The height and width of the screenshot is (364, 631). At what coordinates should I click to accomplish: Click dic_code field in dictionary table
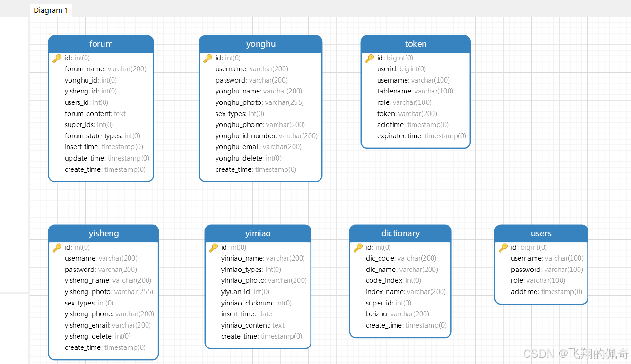(401, 258)
